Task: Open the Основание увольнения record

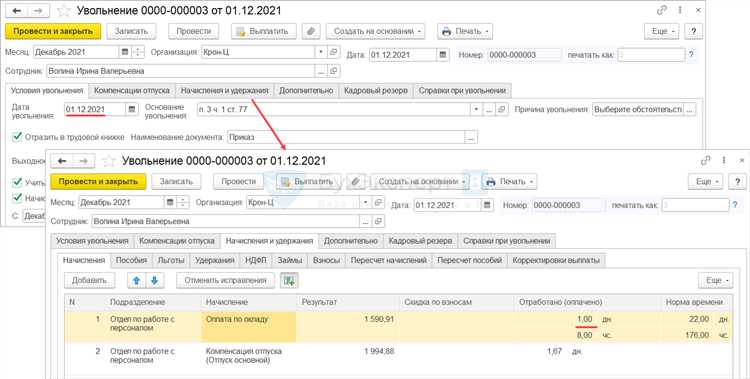Action: (x=501, y=110)
